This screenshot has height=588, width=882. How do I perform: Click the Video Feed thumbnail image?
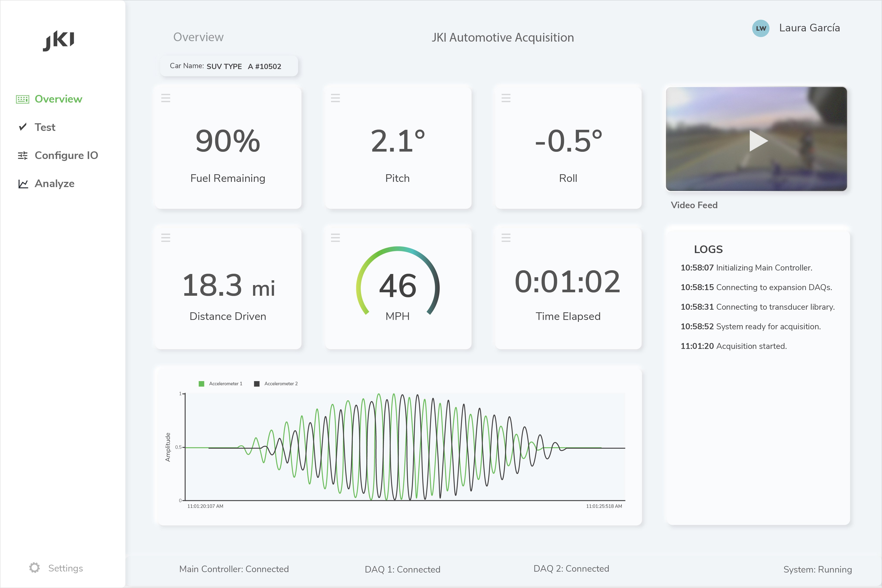coord(756,139)
